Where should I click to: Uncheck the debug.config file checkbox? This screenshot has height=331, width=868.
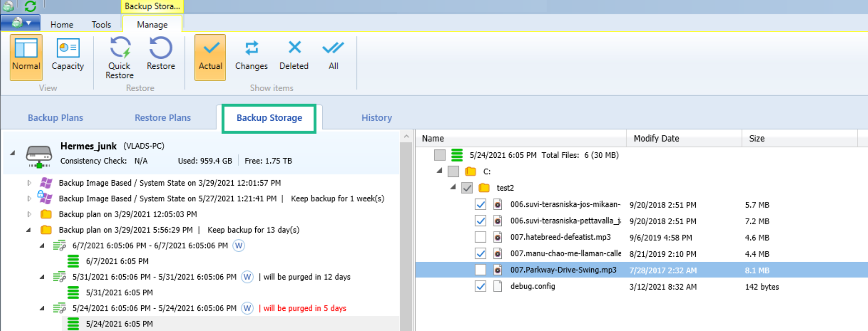coord(480,286)
